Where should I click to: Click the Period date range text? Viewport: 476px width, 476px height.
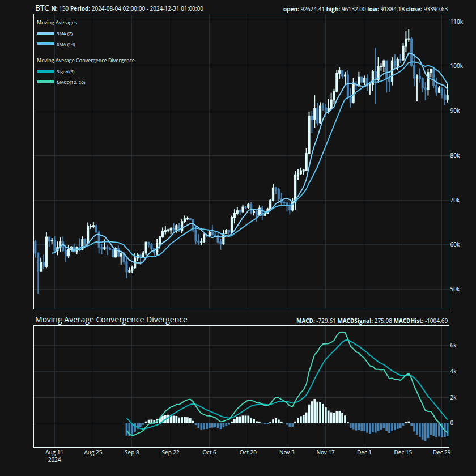tap(137, 9)
